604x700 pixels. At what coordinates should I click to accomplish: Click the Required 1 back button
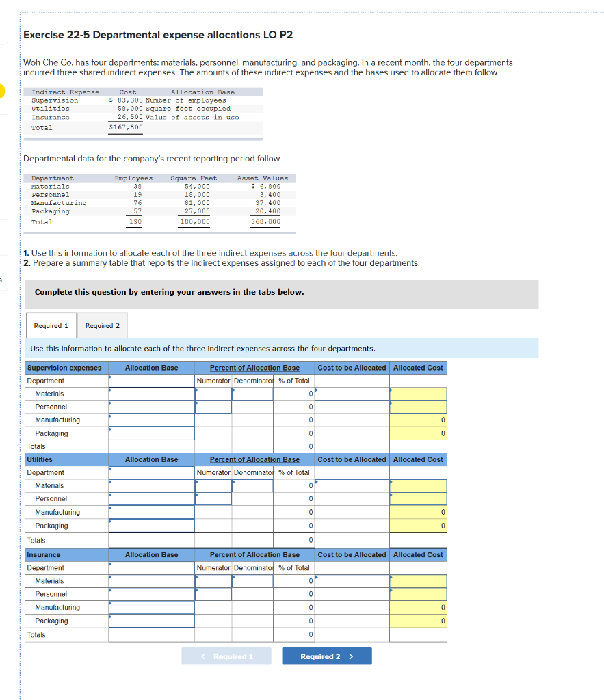226,656
